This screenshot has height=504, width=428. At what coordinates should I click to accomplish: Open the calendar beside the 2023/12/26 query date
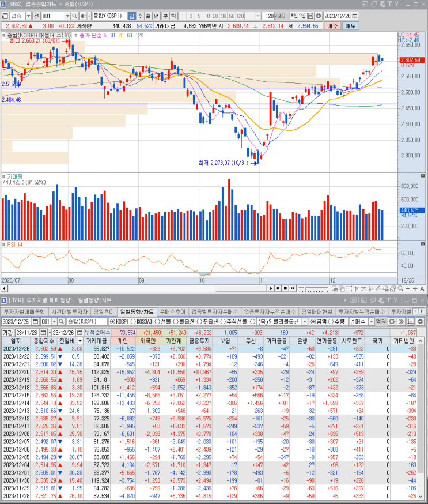pyautogui.click(x=35, y=321)
